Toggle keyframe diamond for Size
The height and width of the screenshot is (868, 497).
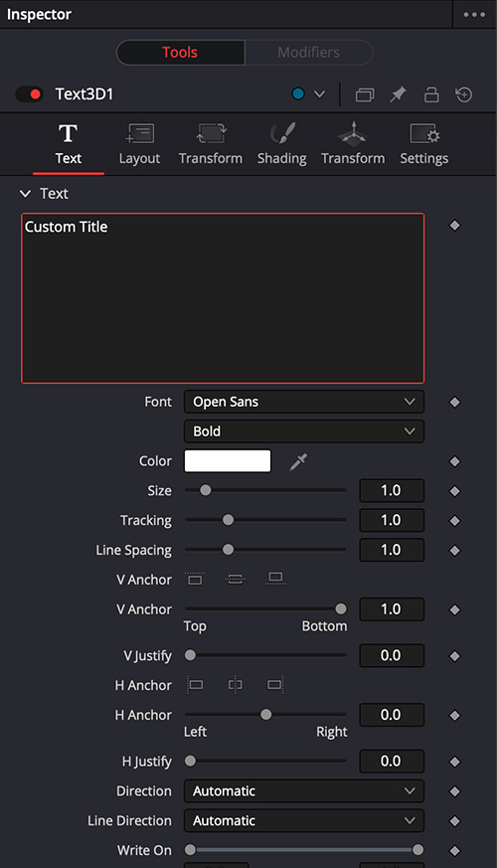[455, 491]
